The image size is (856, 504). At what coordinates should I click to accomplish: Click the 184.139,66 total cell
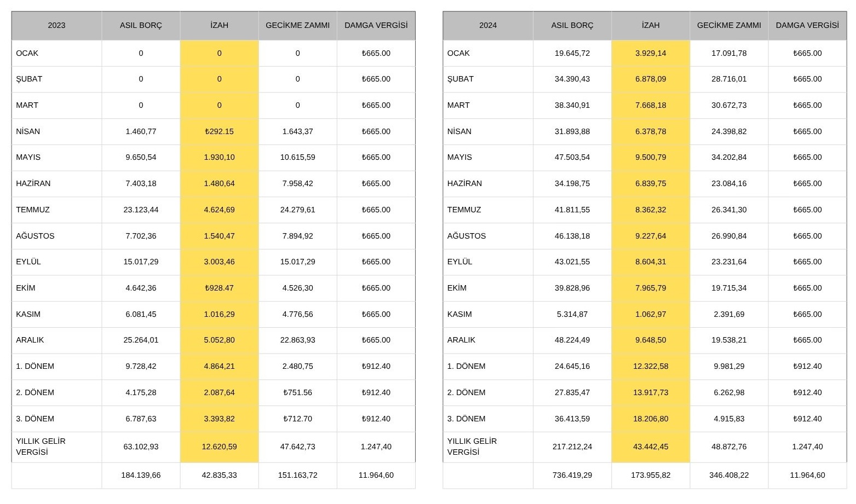[x=141, y=475]
